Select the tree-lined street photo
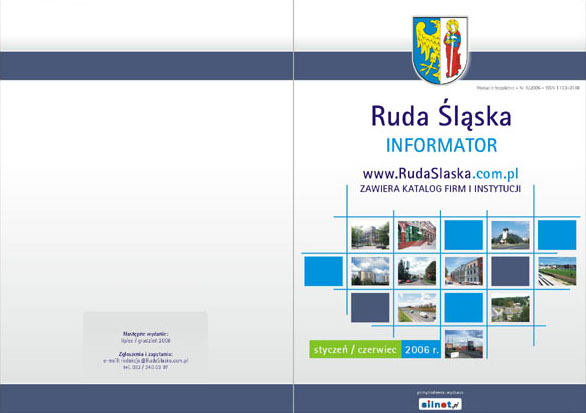This screenshot has width=586, height=413. pos(417,271)
